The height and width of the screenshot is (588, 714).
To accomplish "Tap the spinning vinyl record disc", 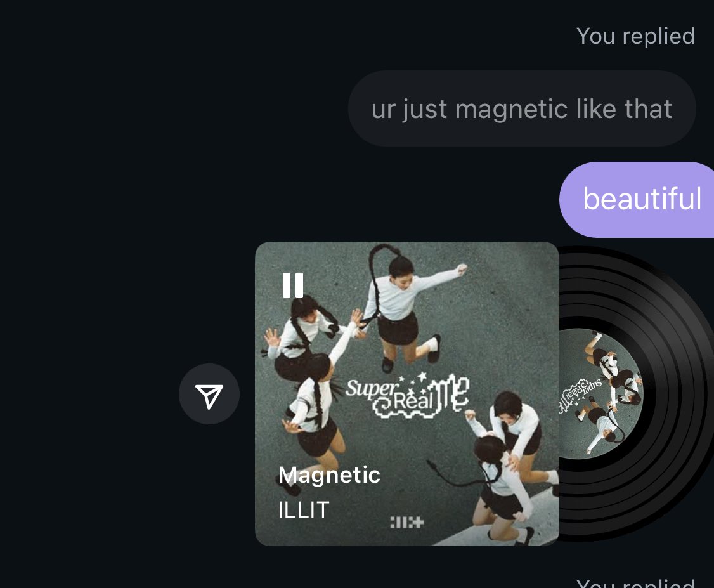I will pos(635,394).
